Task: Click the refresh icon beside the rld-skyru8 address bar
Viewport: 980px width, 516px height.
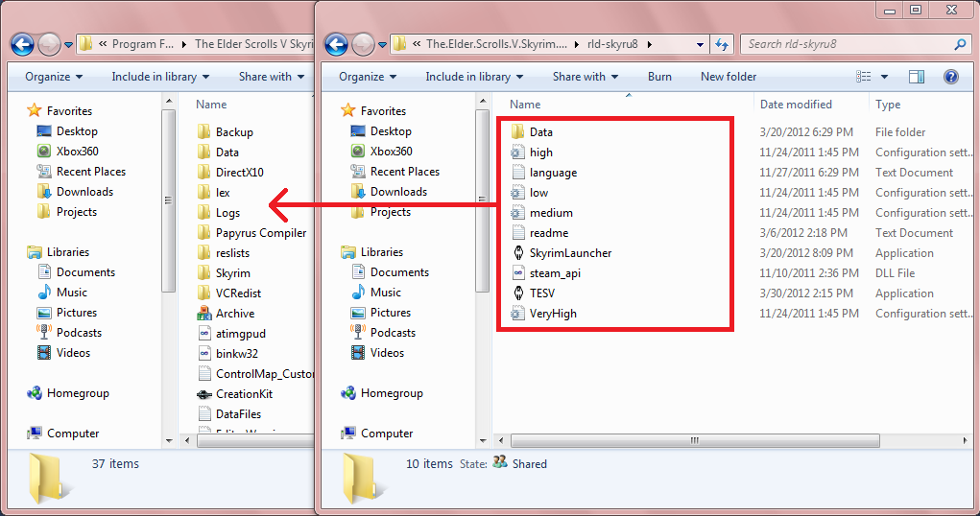Action: point(722,44)
